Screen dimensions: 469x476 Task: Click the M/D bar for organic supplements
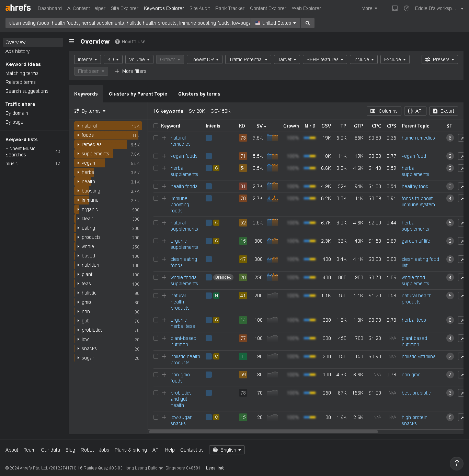click(310, 241)
